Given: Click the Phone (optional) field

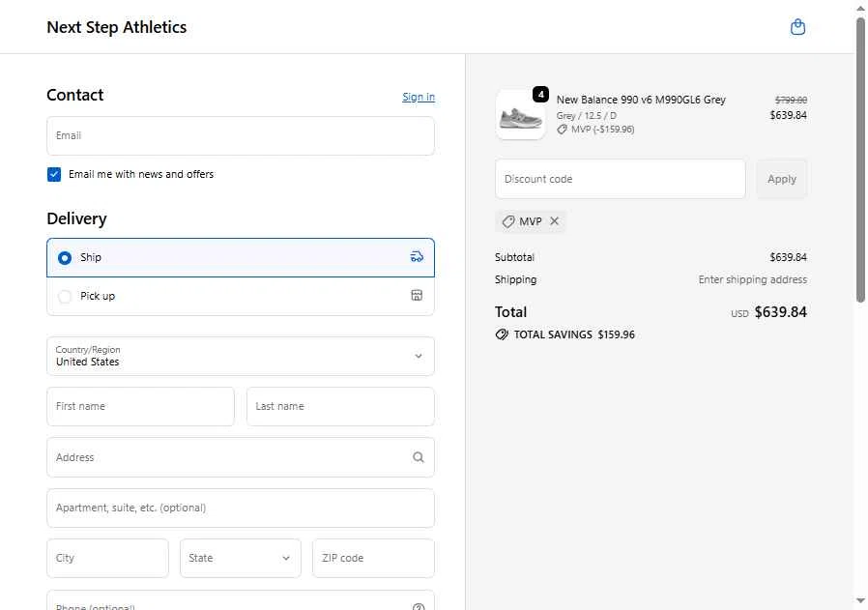Looking at the screenshot, I should pos(241,600).
